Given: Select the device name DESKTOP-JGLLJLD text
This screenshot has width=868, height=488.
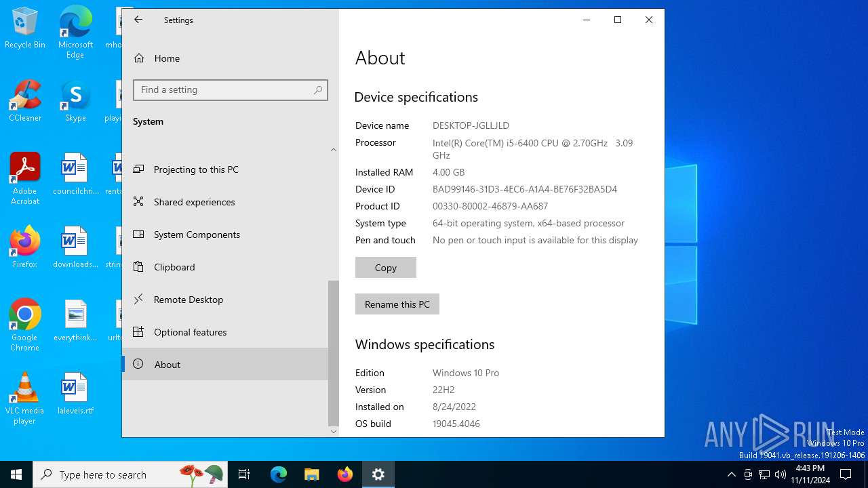Looking at the screenshot, I should click(x=471, y=125).
